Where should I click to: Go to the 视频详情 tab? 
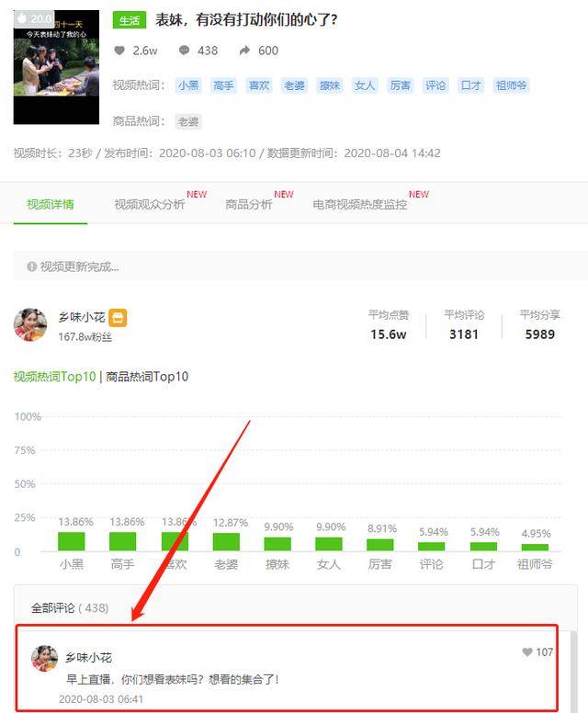click(50, 205)
